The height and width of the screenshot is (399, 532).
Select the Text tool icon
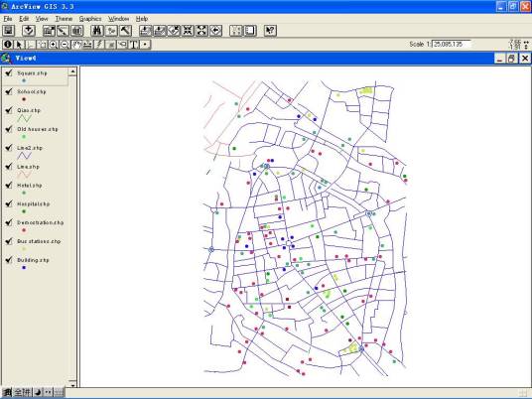tap(134, 45)
